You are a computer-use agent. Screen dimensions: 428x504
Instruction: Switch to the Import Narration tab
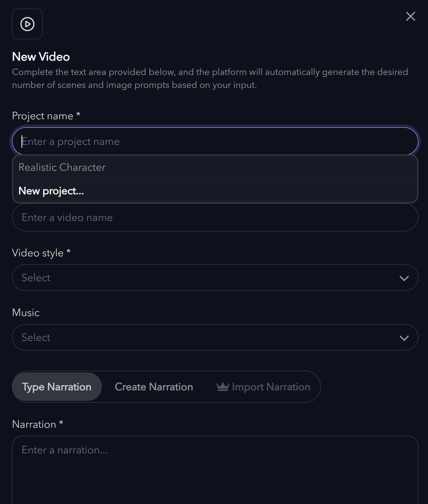(263, 387)
